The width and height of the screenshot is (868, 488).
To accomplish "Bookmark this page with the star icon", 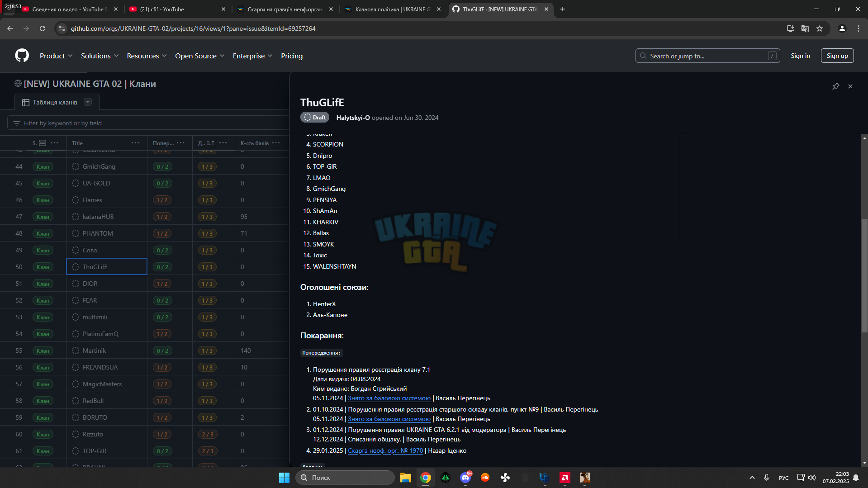I will (x=820, y=28).
